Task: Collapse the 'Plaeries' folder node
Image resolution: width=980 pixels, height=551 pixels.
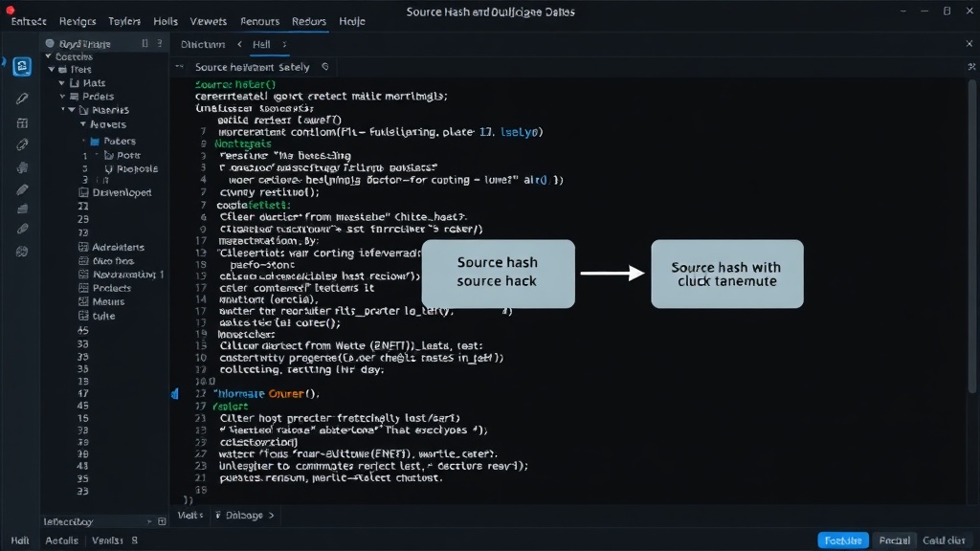Action: [72, 109]
